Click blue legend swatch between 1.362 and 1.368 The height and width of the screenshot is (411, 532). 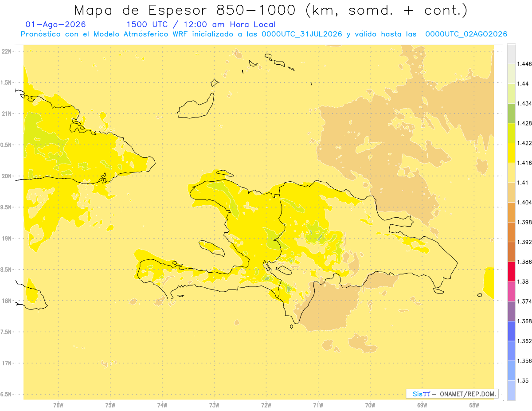coord(511,331)
